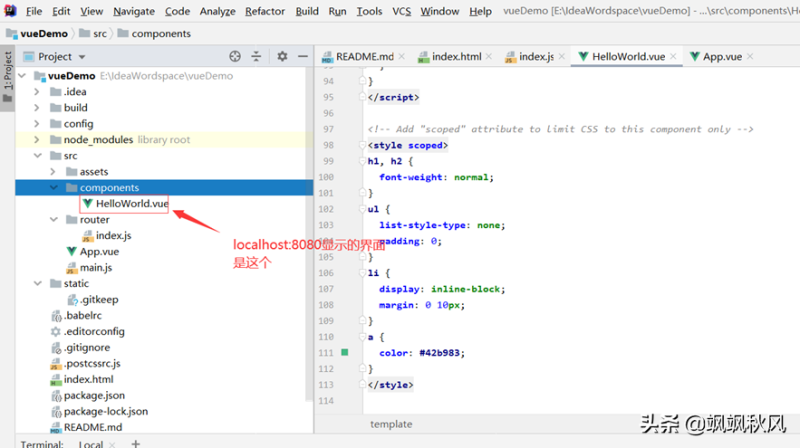Click the green color swatch in gutter

(345, 352)
